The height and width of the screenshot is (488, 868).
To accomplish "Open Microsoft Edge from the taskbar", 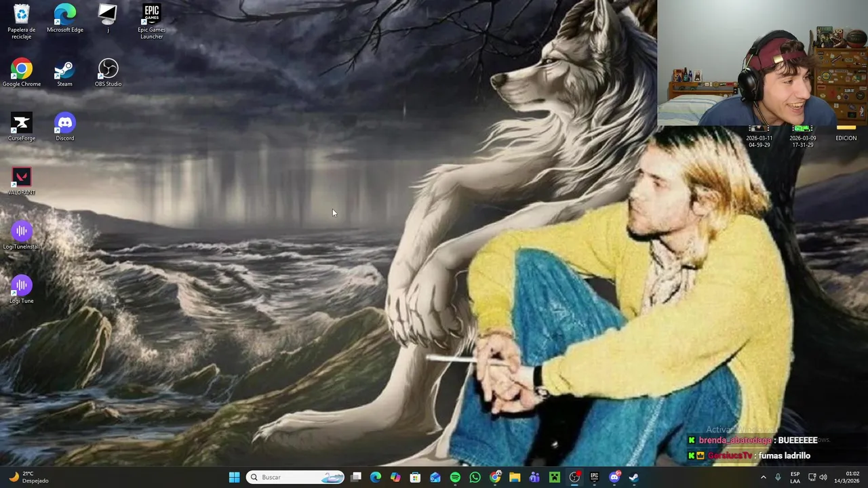I will coord(376,477).
